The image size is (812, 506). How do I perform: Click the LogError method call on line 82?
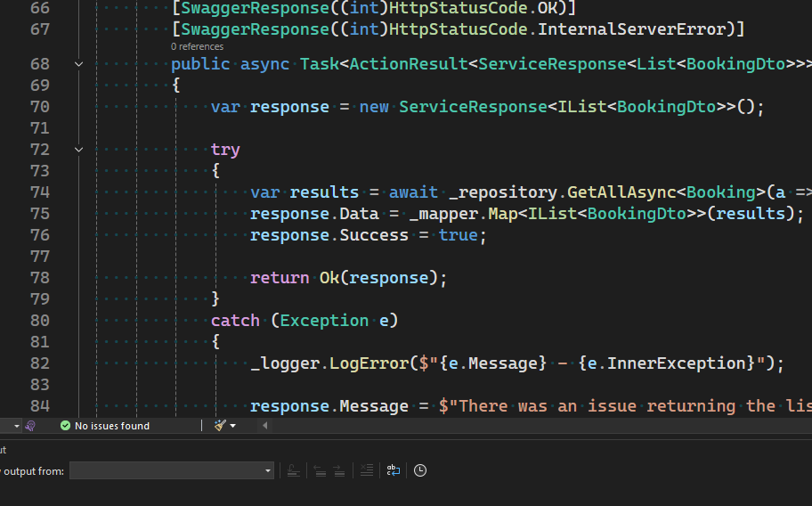(364, 363)
